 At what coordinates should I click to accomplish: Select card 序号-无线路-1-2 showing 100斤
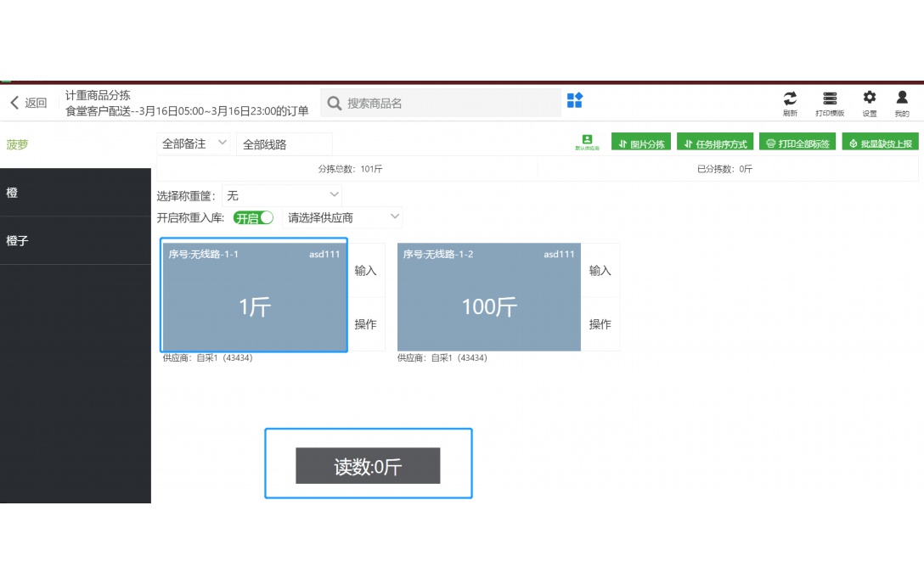[488, 297]
